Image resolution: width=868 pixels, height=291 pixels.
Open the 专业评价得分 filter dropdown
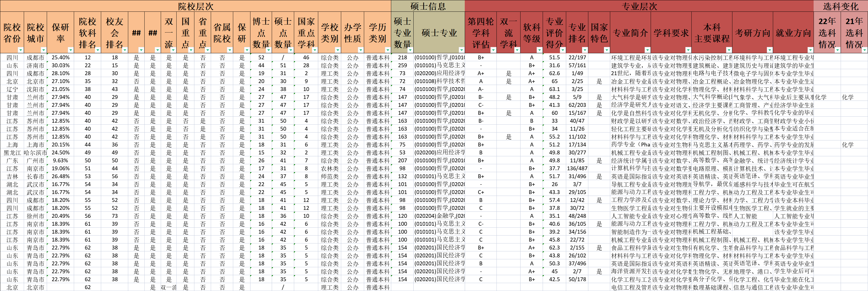tap(563, 50)
